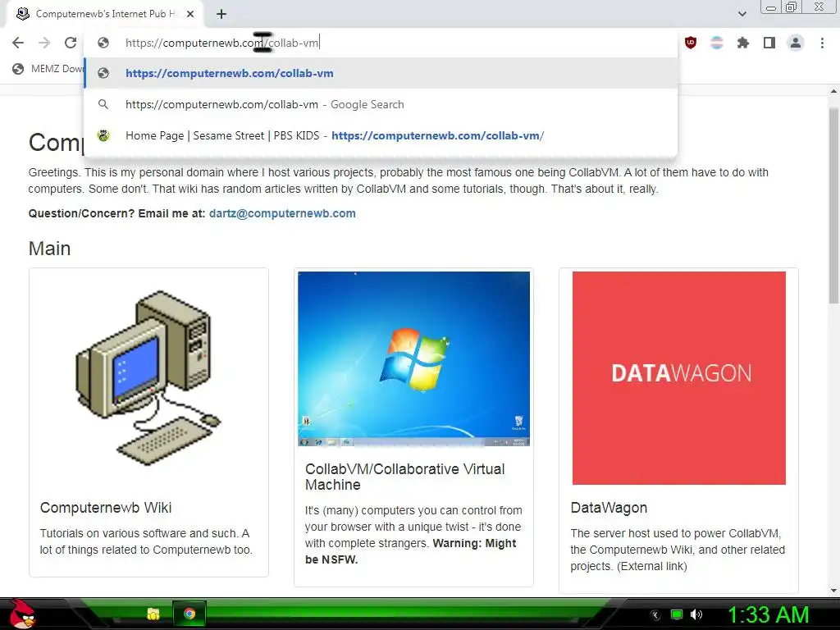Click the DataWagon card title
Screen dimensions: 840x630
[609, 507]
